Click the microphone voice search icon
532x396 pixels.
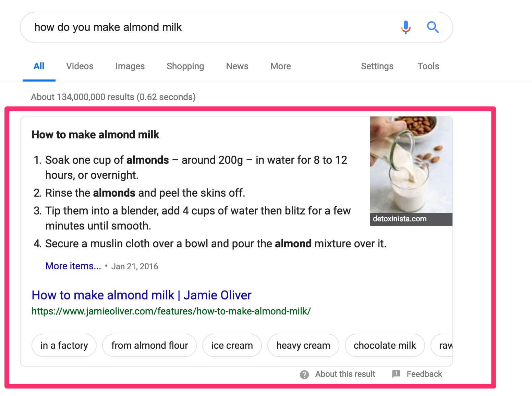[x=406, y=27]
